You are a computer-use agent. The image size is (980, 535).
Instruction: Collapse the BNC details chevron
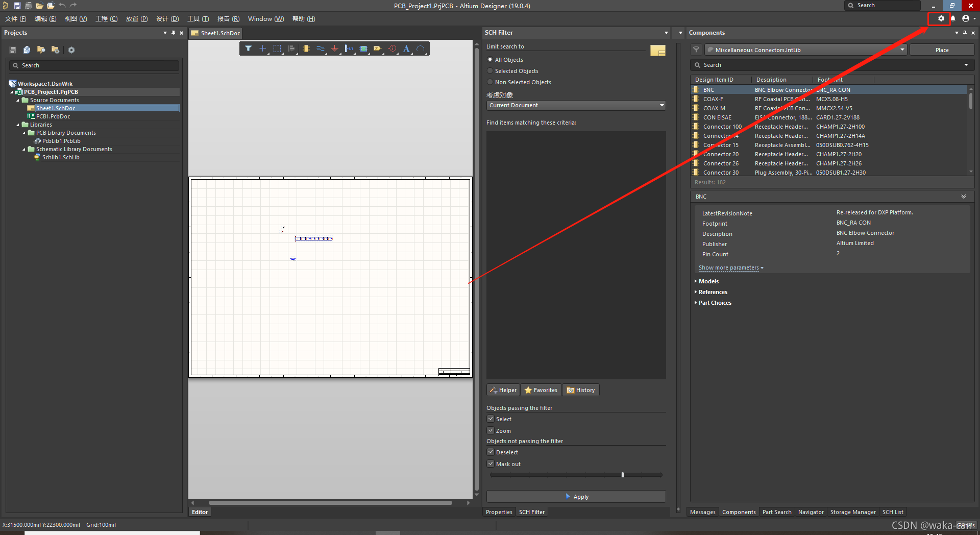[x=964, y=197]
